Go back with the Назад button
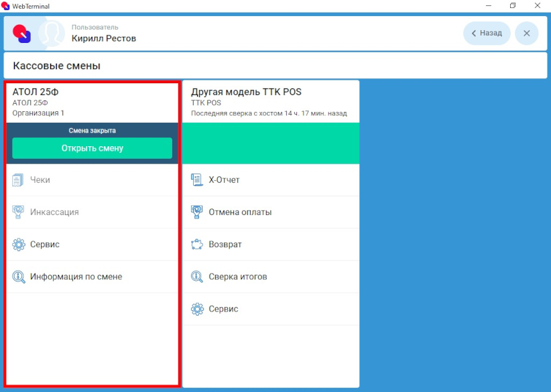The width and height of the screenshot is (551, 392). click(x=487, y=34)
